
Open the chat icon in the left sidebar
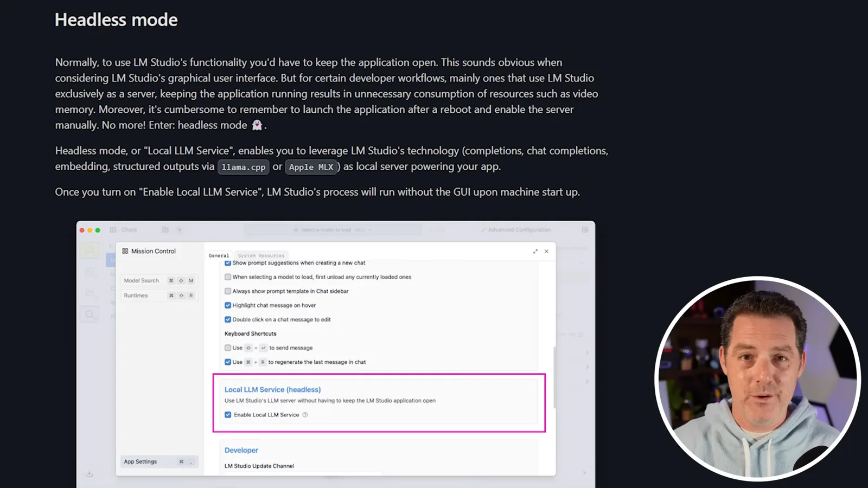90,250
